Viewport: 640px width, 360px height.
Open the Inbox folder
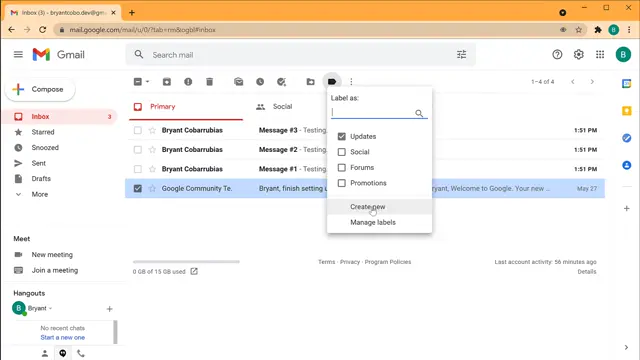(x=60, y=116)
